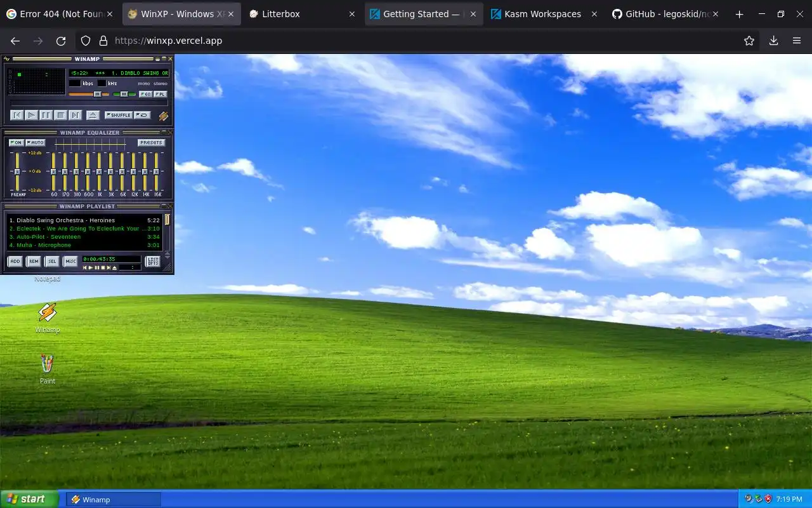Select "Muha - Microphone" playlist entry
This screenshot has width=812, height=508.
(x=84, y=245)
